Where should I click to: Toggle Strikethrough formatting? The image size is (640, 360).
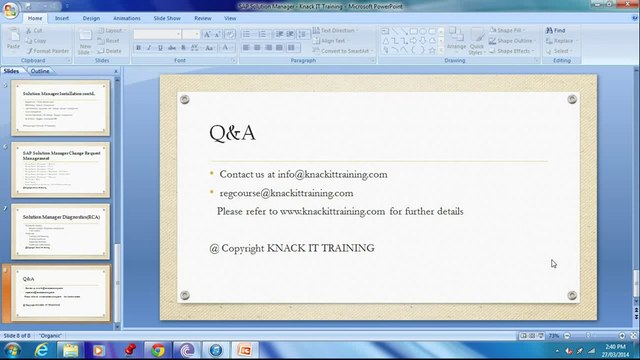click(172, 48)
